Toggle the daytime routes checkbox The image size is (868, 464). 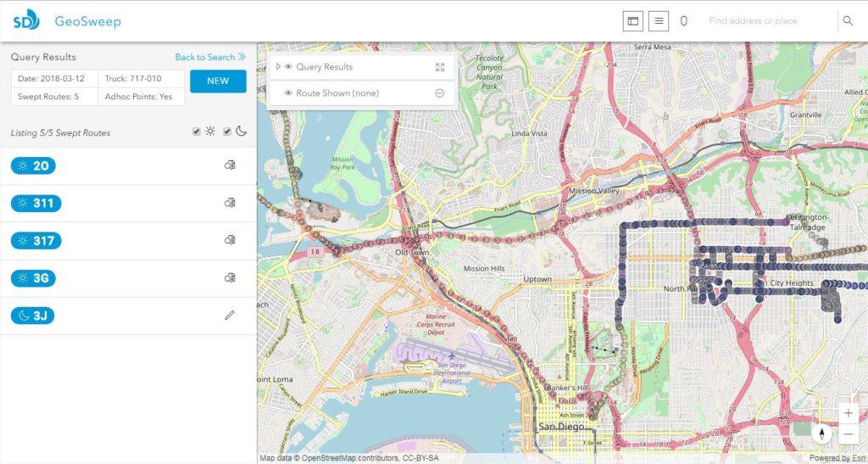click(x=197, y=131)
